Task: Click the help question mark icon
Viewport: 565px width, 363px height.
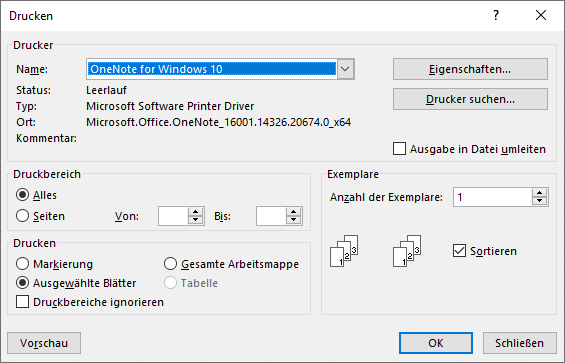Action: 496,16
